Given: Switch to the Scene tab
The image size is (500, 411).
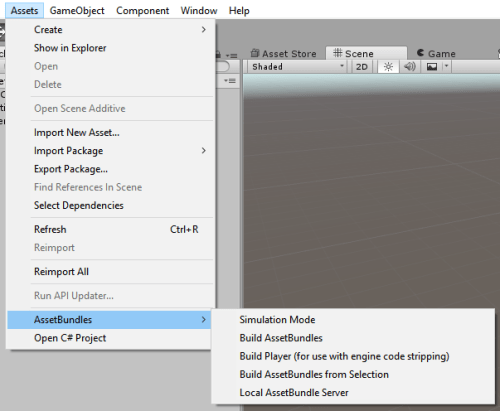Looking at the screenshot, I should 366,53.
